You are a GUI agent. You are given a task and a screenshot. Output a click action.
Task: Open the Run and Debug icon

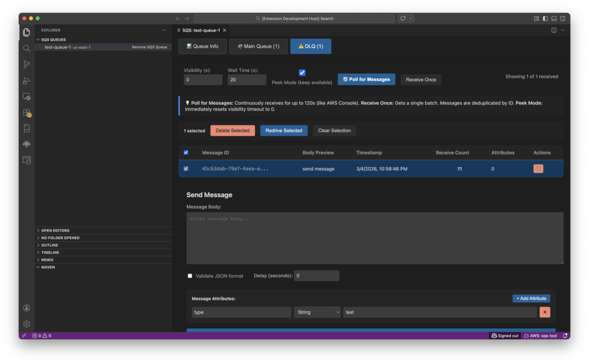pyautogui.click(x=27, y=80)
